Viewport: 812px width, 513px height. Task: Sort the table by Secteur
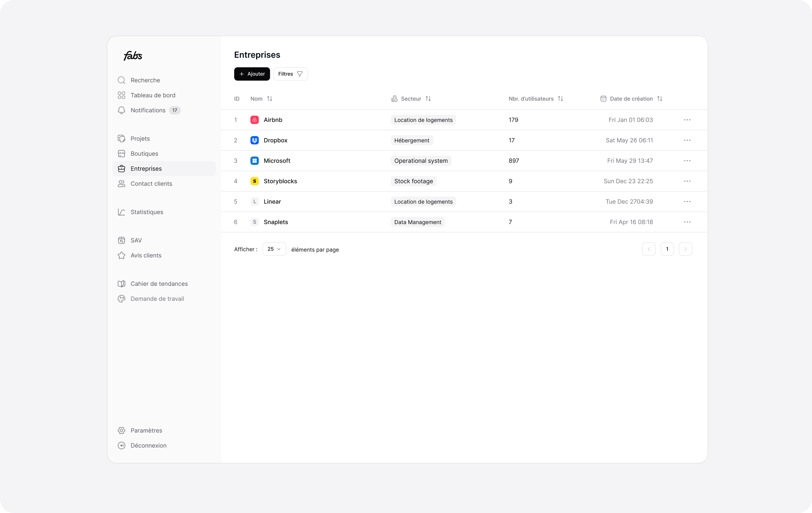tap(428, 99)
